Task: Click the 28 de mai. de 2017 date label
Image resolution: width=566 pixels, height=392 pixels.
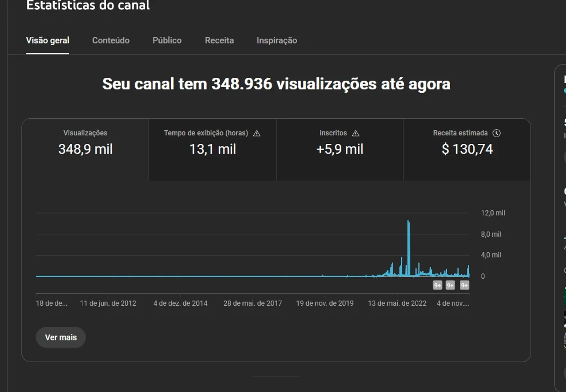Action: pos(253,303)
